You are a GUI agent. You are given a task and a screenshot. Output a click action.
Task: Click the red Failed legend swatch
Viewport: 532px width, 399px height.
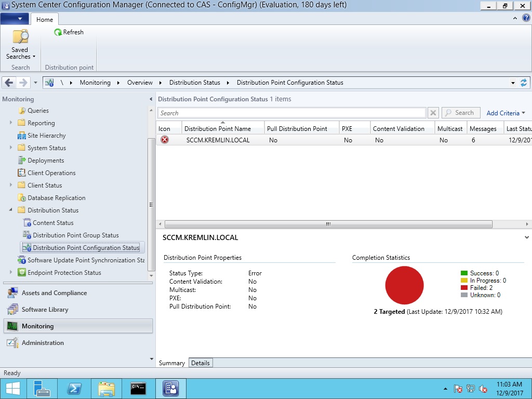pyautogui.click(x=464, y=288)
